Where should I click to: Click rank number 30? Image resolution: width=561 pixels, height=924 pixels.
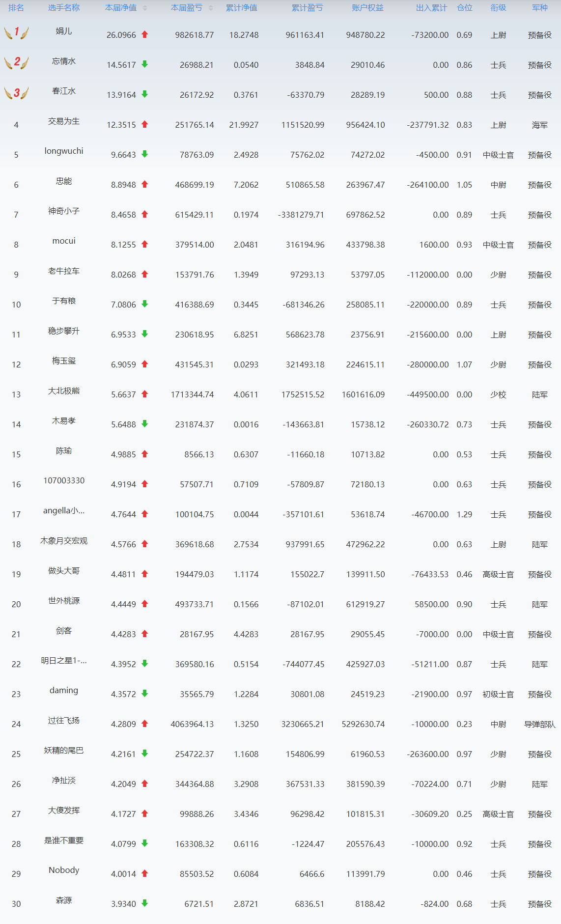[x=16, y=904]
